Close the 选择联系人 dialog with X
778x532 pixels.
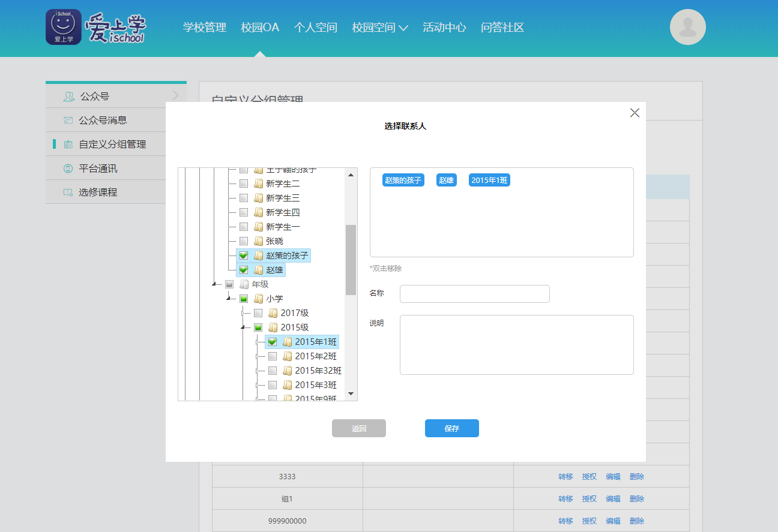coord(635,113)
